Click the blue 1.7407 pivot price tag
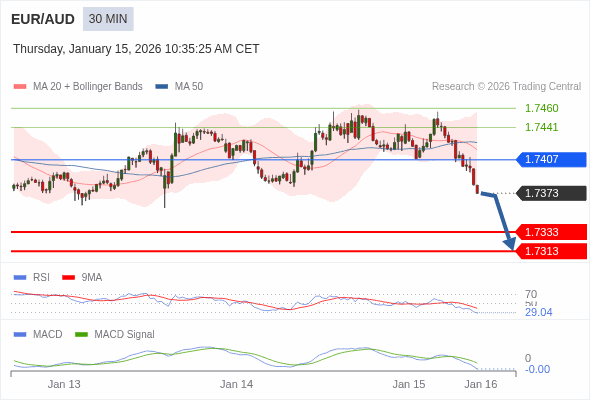This screenshot has width=590, height=400. point(551,160)
